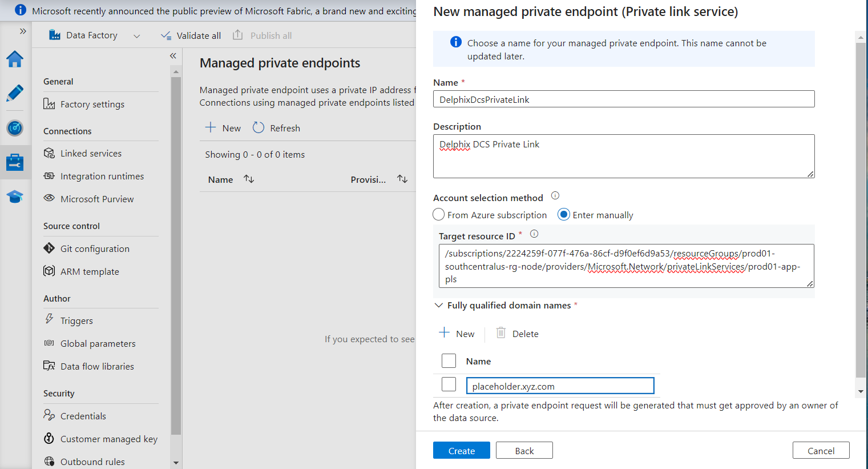This screenshot has width=868, height=469.
Task: Click the Refresh icon for endpoints list
Action: pyautogui.click(x=259, y=128)
